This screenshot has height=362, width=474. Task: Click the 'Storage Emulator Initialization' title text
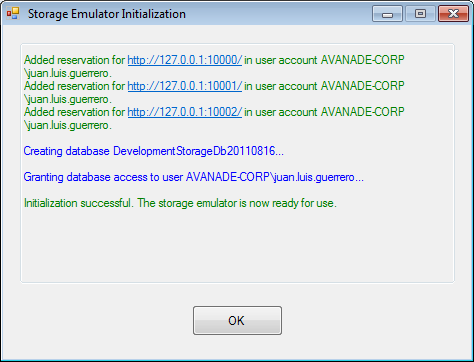[x=107, y=14]
